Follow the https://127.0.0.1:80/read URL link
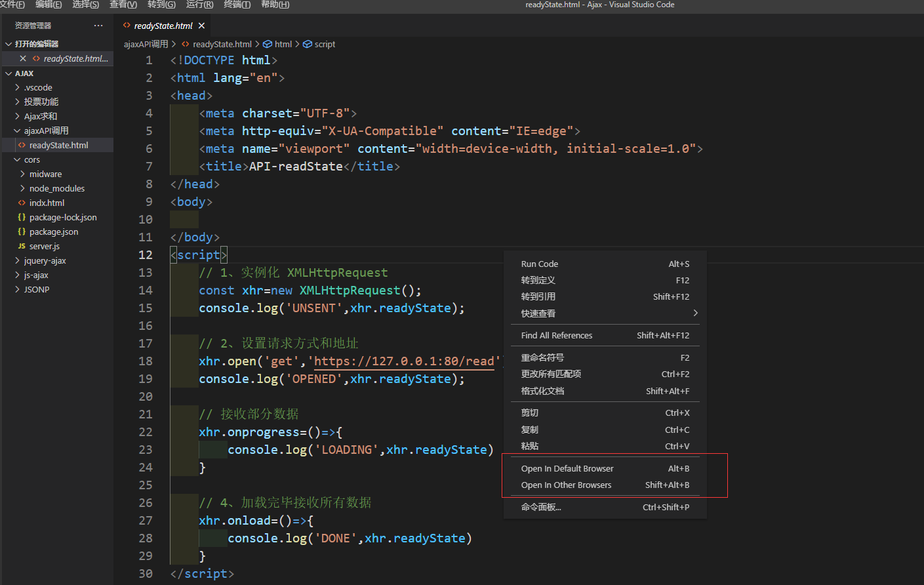The height and width of the screenshot is (585, 924). click(x=404, y=361)
